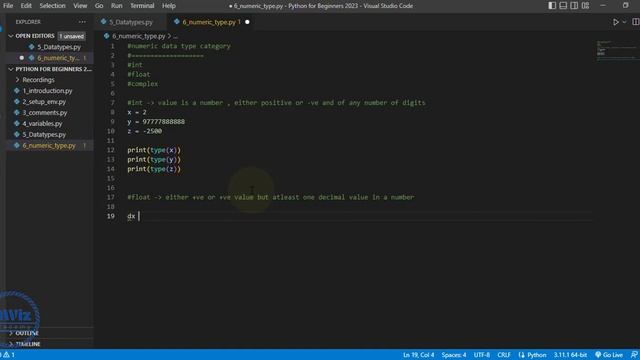The width and height of the screenshot is (640, 360).
Task: Click comment text on line 17
Action: [x=271, y=197]
